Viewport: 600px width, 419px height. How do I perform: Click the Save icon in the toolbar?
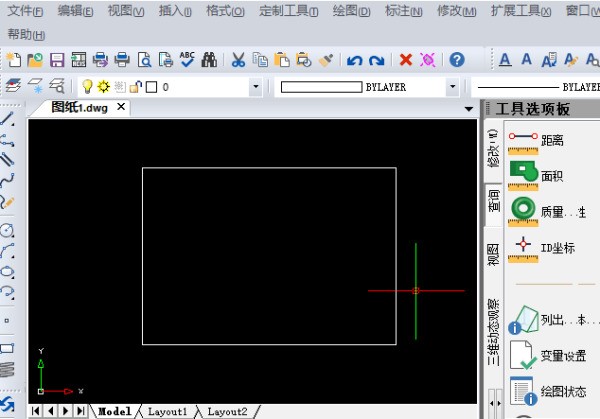click(x=57, y=60)
